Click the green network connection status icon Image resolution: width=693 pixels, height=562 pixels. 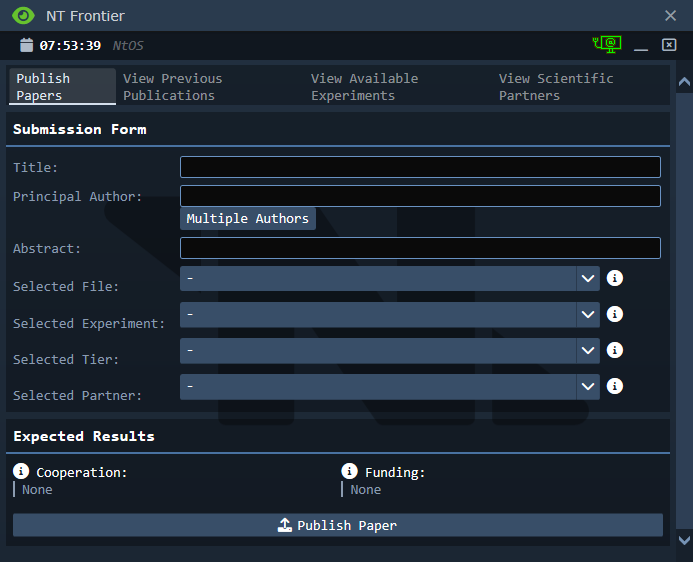607,44
